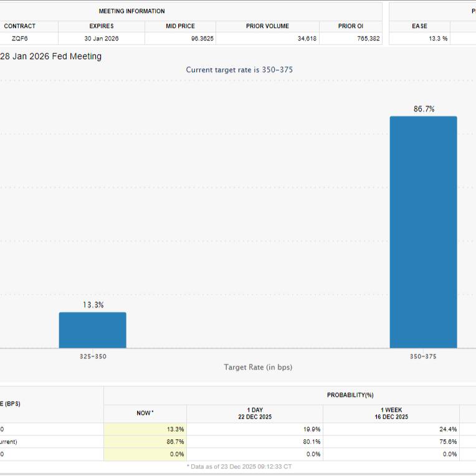This screenshot has height=476, width=476.
Task: Click the Target Rate (in bps) axis title
Action: click(258, 368)
